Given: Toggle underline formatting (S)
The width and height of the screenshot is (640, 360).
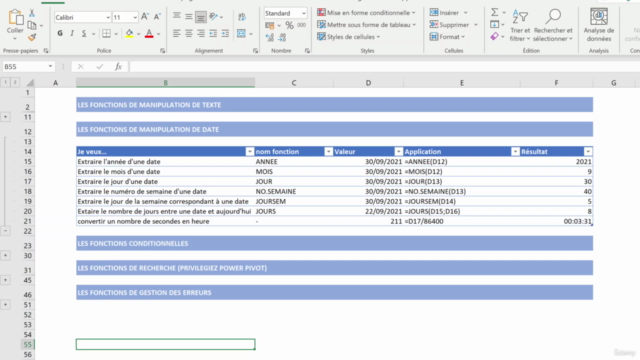Looking at the screenshot, I should point(84,33).
